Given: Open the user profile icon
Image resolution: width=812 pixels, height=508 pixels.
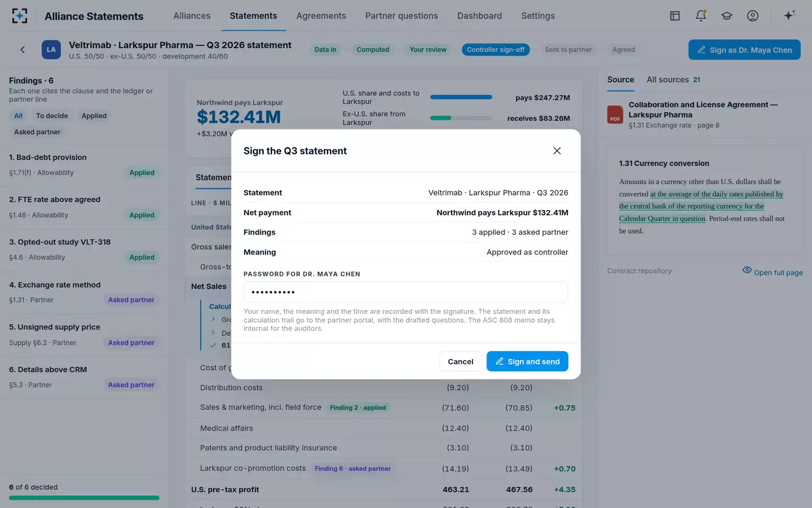Looking at the screenshot, I should (753, 16).
